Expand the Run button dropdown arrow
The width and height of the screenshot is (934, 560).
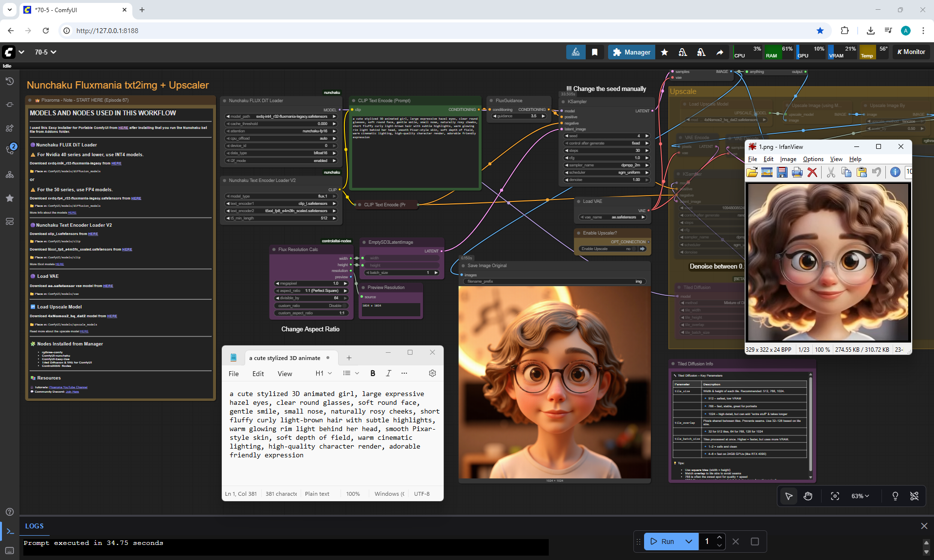(x=688, y=542)
